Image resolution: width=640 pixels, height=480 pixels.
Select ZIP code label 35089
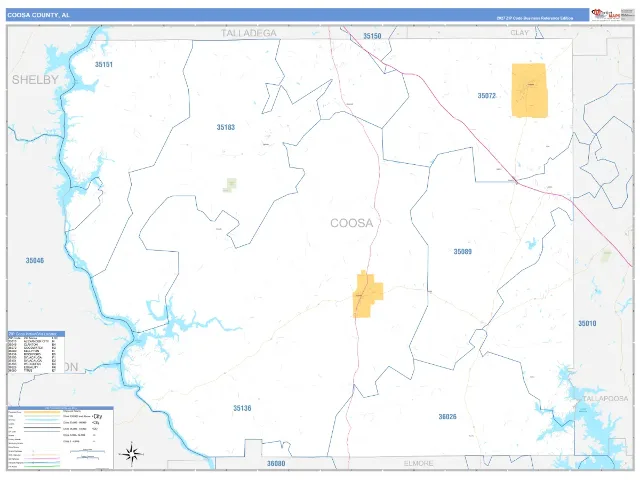point(462,252)
